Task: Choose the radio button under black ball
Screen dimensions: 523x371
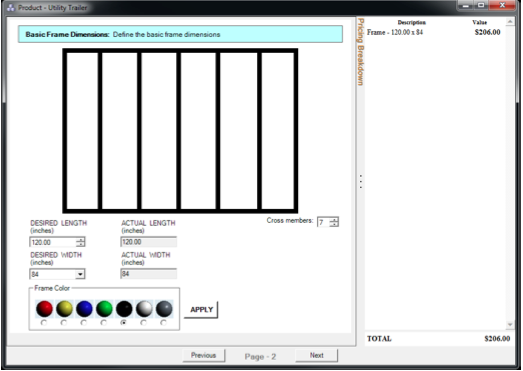Action: (124, 323)
